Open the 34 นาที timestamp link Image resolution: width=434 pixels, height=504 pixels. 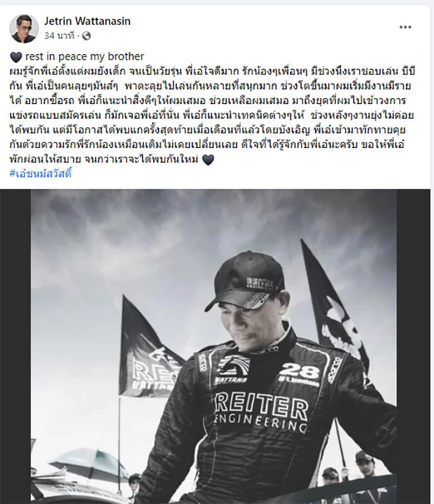pos(59,36)
